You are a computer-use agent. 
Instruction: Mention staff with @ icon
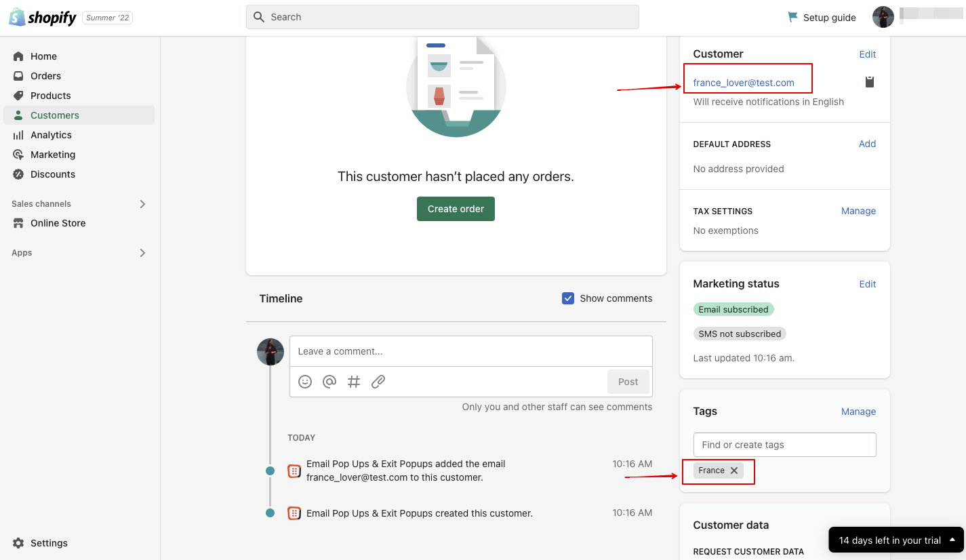click(329, 382)
